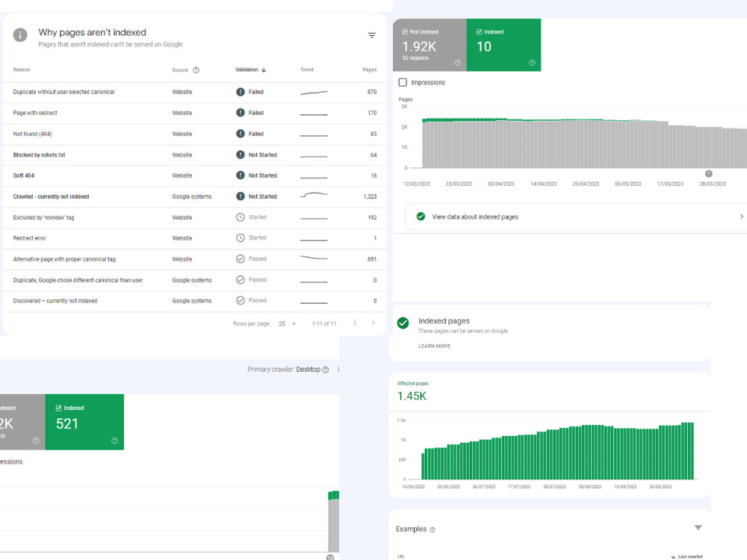Open 'Duplicate, Google chose different canonical than user' row
This screenshot has width=747, height=560.
[x=194, y=279]
